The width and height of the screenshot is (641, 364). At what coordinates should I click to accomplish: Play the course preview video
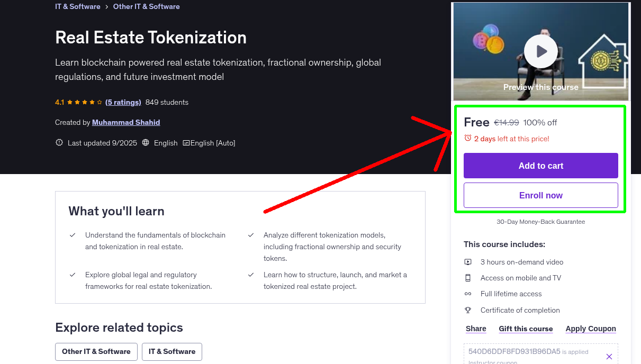[x=540, y=51]
